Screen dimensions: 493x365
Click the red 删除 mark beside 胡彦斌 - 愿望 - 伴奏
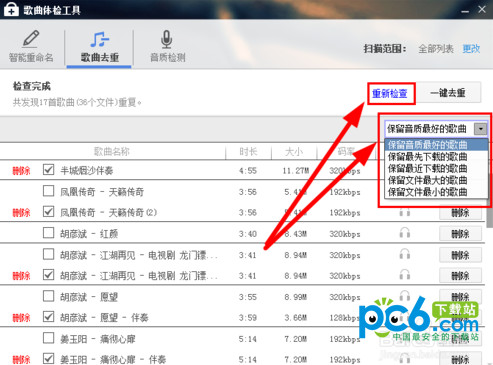click(x=21, y=318)
